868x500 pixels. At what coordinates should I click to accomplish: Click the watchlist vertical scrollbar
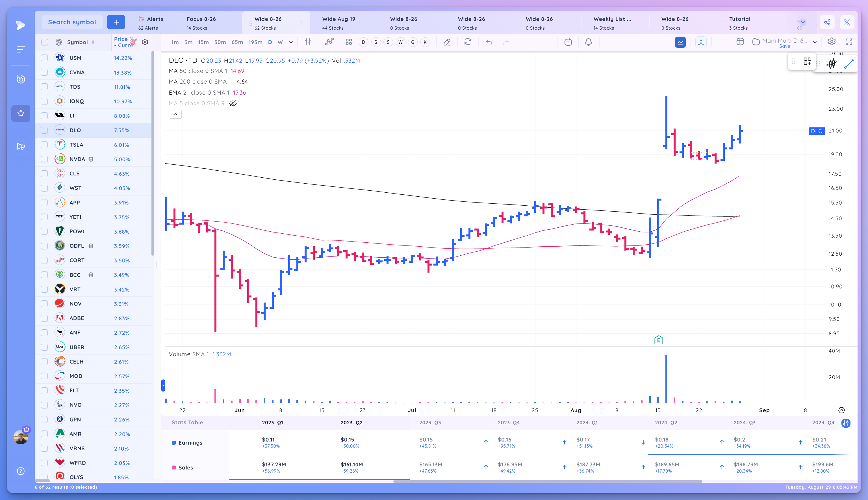pyautogui.click(x=153, y=153)
